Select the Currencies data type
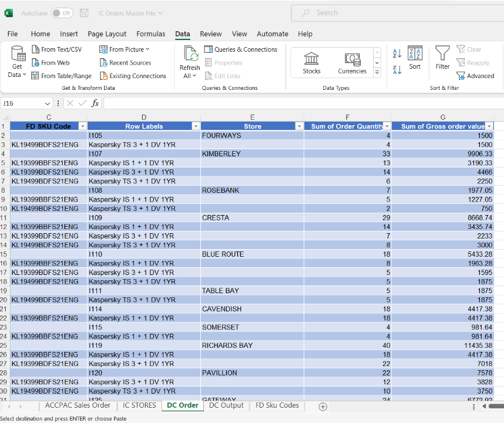The image size is (504, 423). (352, 62)
